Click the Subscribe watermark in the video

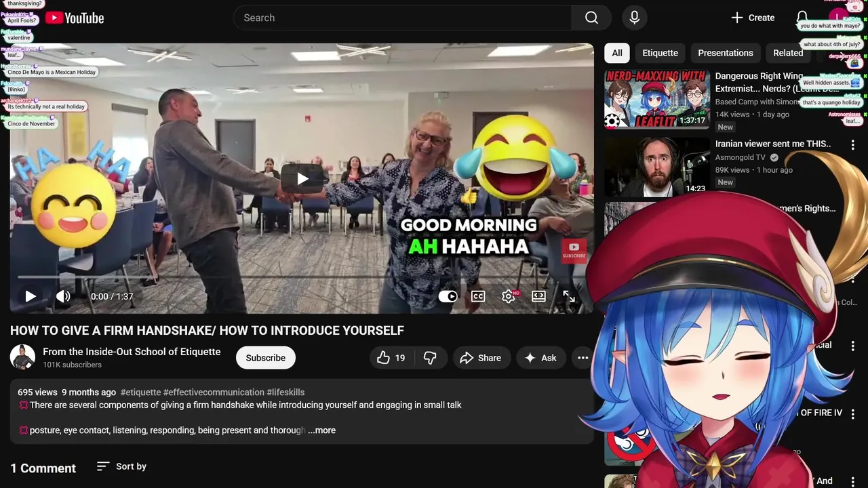(x=574, y=250)
